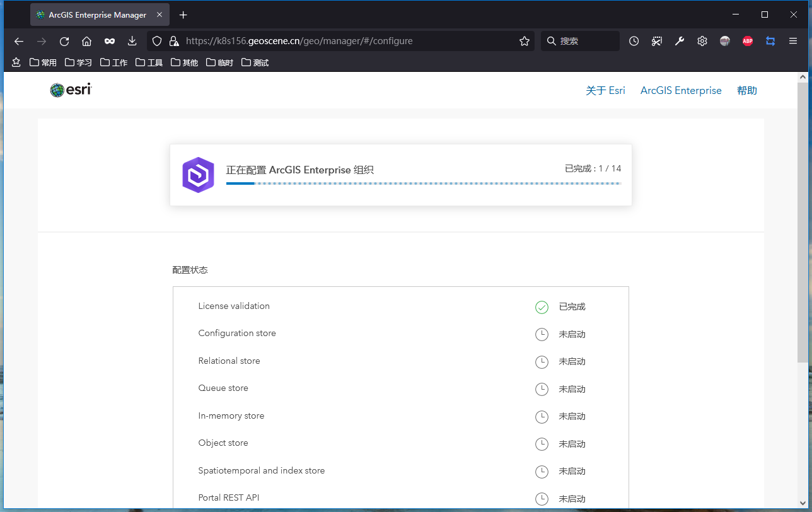Click the scrollbar up arrow

click(802, 77)
